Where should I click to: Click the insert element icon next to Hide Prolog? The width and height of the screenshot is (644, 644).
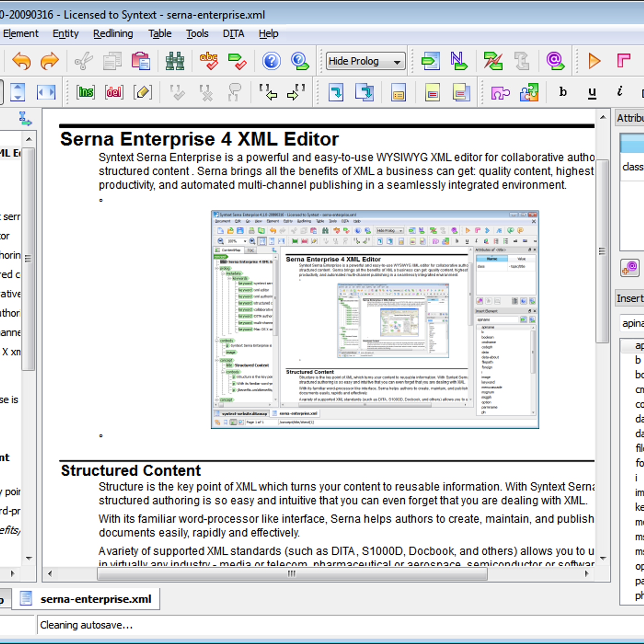click(430, 61)
